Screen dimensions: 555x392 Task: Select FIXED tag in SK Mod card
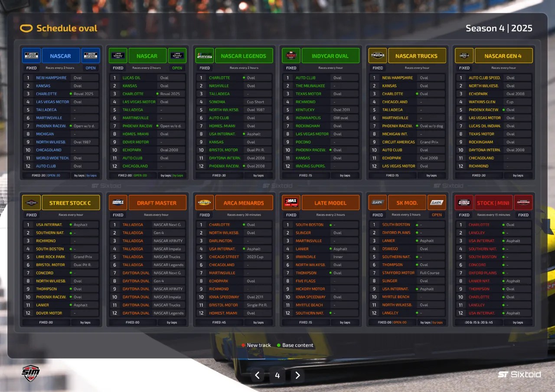378,215
